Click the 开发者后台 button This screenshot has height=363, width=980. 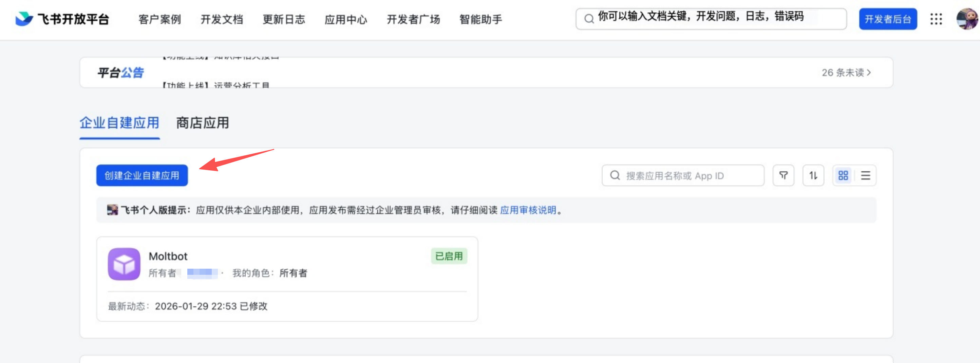[x=888, y=19]
